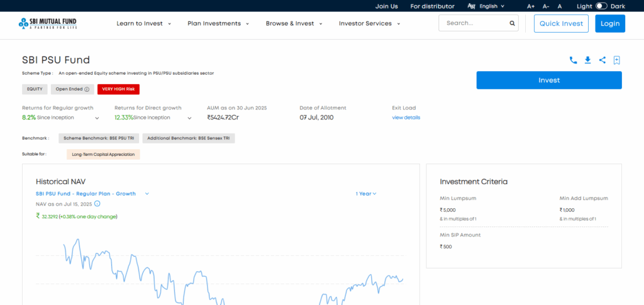Open Direct growth returns period dropdown
The image size is (644, 305).
[x=189, y=118]
